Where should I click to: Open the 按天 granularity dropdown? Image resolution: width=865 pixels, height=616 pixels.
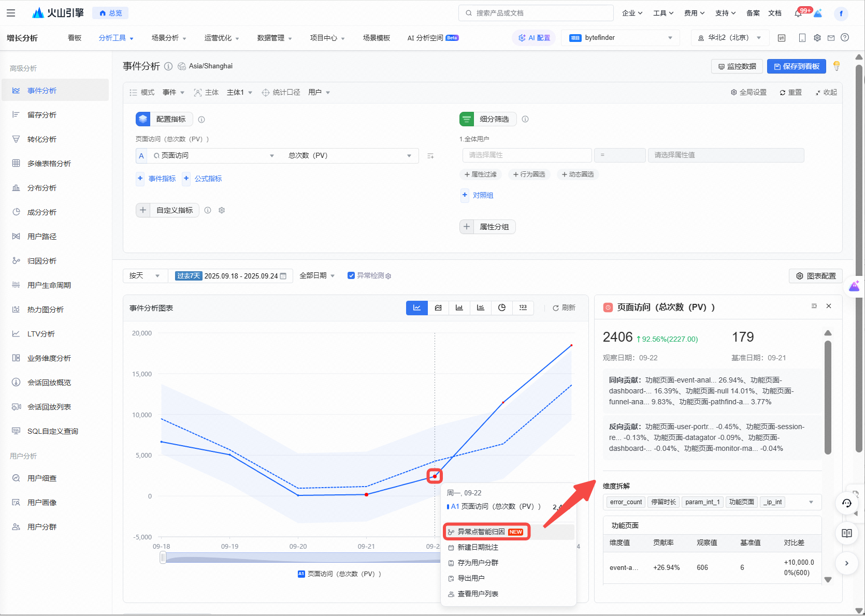(145, 276)
